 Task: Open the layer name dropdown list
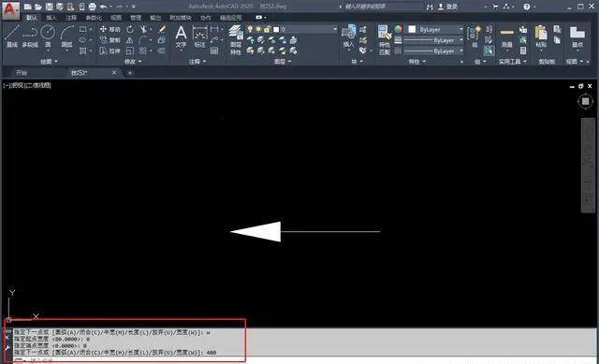click(x=305, y=29)
